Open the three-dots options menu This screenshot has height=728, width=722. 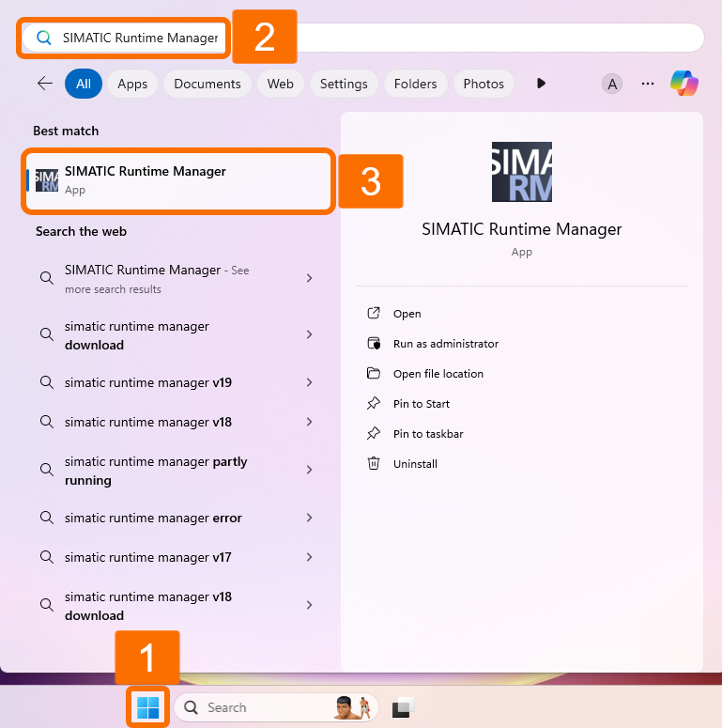[648, 84]
